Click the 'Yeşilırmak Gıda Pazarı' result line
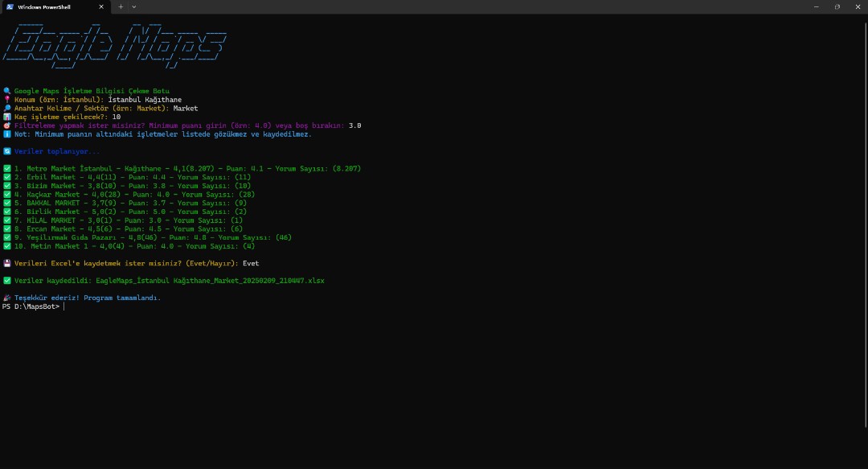This screenshot has height=469, width=868. click(x=153, y=237)
